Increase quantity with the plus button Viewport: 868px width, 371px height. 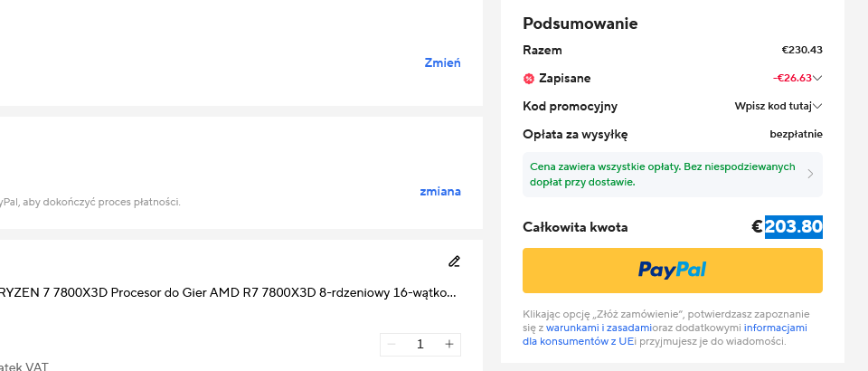click(x=449, y=345)
